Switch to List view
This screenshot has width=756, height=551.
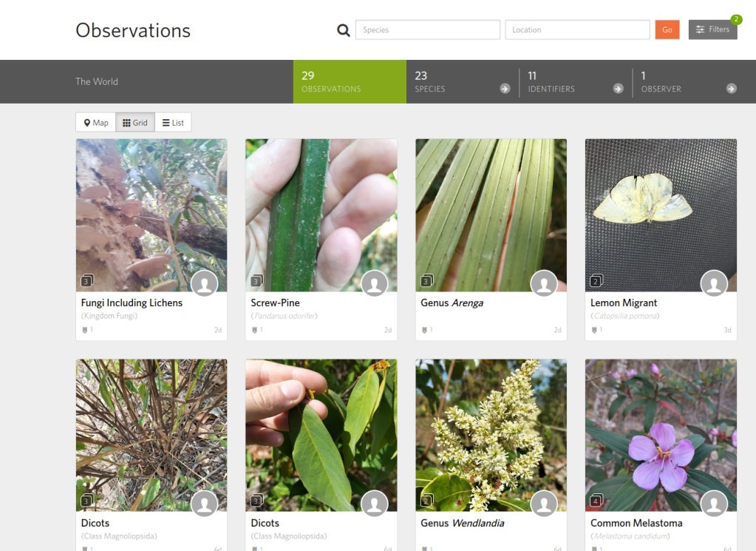173,123
